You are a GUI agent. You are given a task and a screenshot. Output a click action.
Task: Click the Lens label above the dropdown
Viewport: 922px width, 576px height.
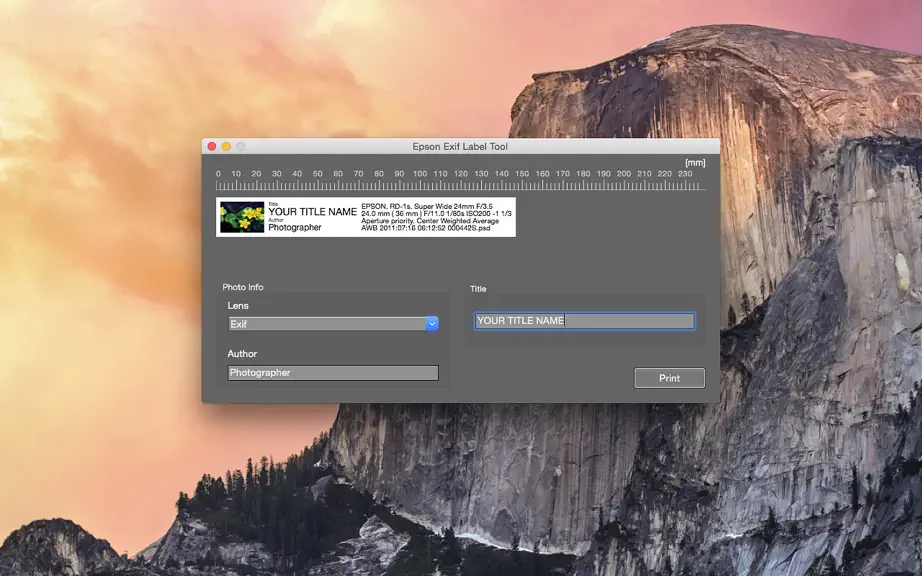pos(238,306)
